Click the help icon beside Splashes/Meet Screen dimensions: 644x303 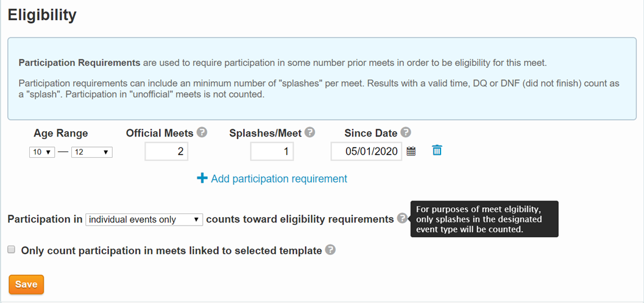point(310,132)
